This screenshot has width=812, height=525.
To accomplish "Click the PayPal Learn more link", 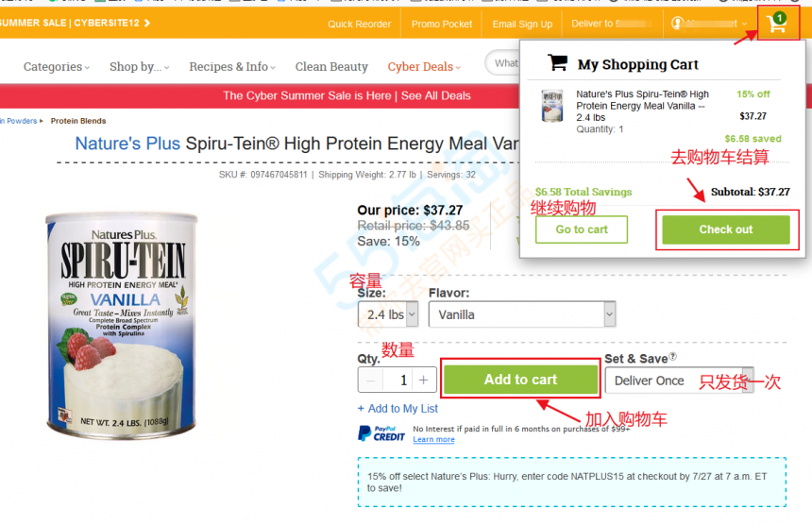I will coord(433,439).
